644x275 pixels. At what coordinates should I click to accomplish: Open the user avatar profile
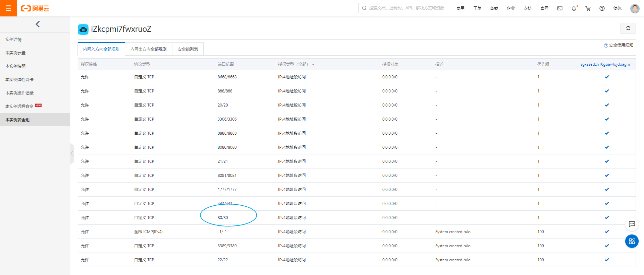tap(635, 8)
